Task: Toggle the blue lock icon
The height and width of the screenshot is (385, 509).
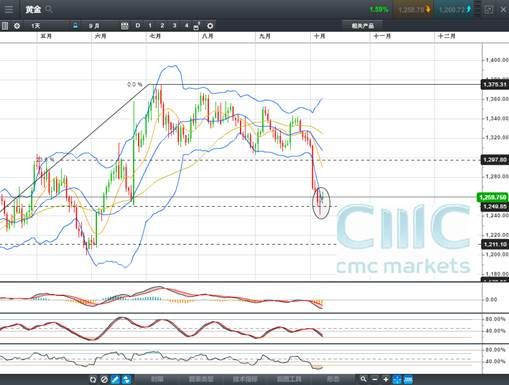Action: (x=76, y=26)
